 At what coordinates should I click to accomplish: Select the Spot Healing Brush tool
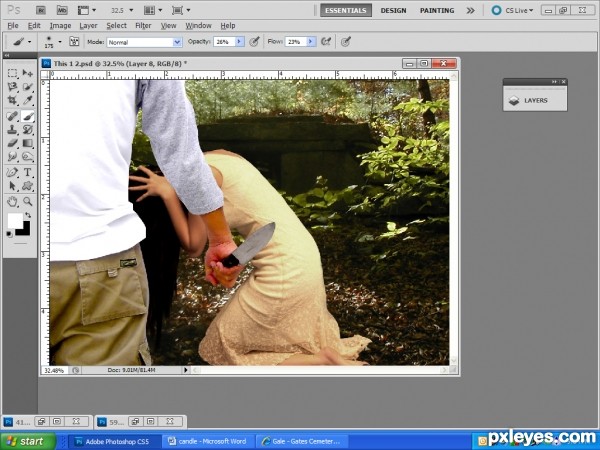tap(13, 116)
